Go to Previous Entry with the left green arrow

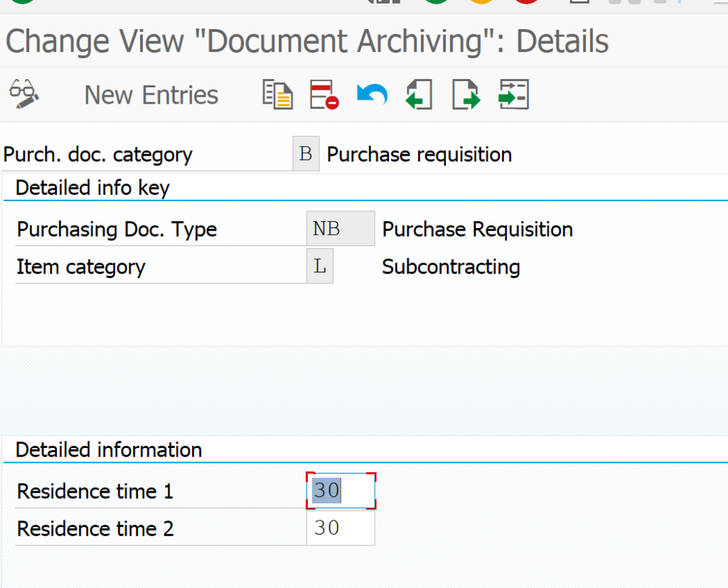point(418,93)
